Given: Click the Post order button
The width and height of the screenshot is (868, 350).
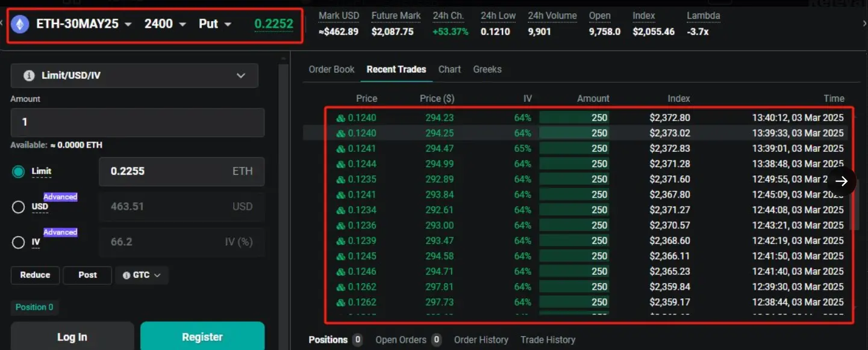Looking at the screenshot, I should pos(87,275).
